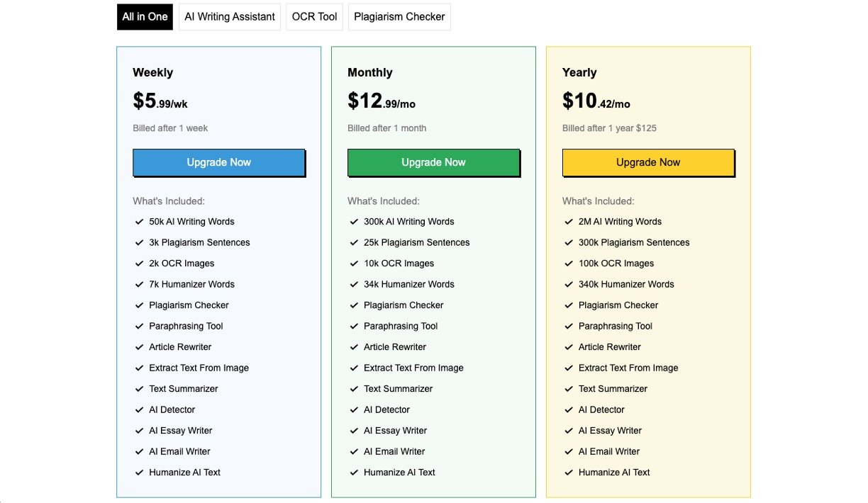Switch to AI Writing Assistant tab
Viewport: 868px width, 503px height.
click(x=230, y=16)
